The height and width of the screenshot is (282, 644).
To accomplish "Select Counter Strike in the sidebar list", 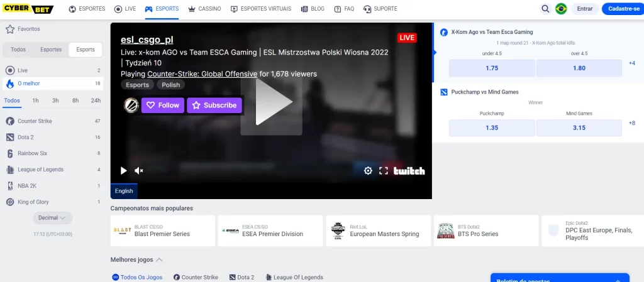I will click(x=53, y=121).
